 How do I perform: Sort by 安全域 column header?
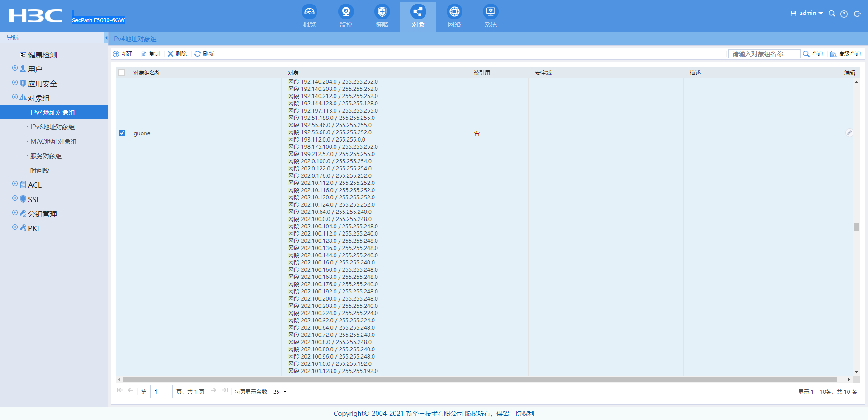coord(543,73)
